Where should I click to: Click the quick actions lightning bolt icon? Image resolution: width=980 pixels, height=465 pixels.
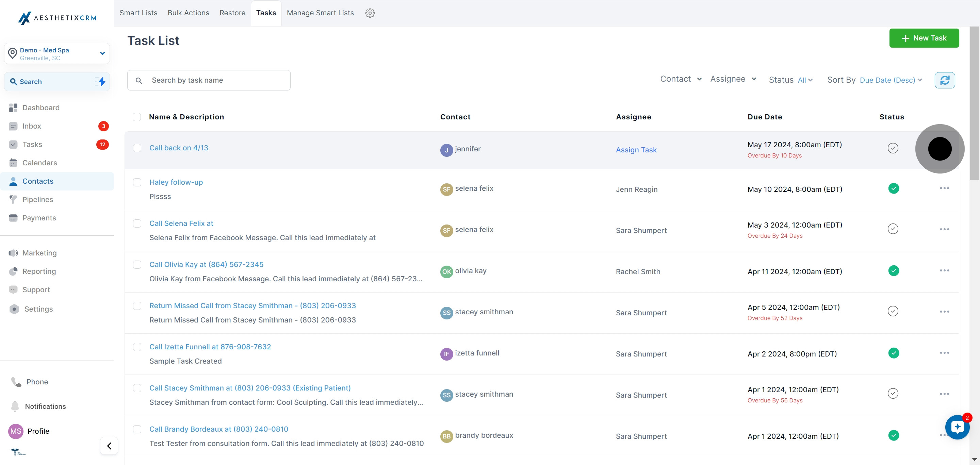pyautogui.click(x=102, y=81)
